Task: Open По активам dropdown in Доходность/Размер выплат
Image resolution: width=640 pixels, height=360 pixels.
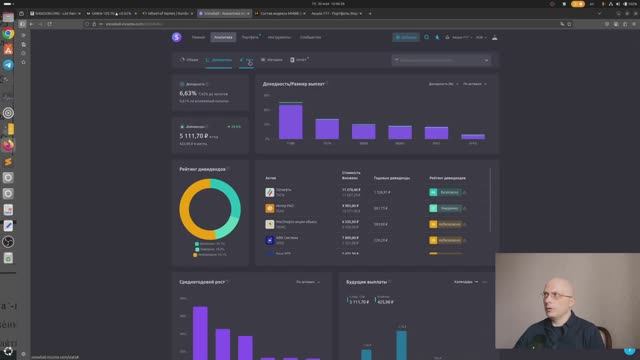Action: (475, 84)
